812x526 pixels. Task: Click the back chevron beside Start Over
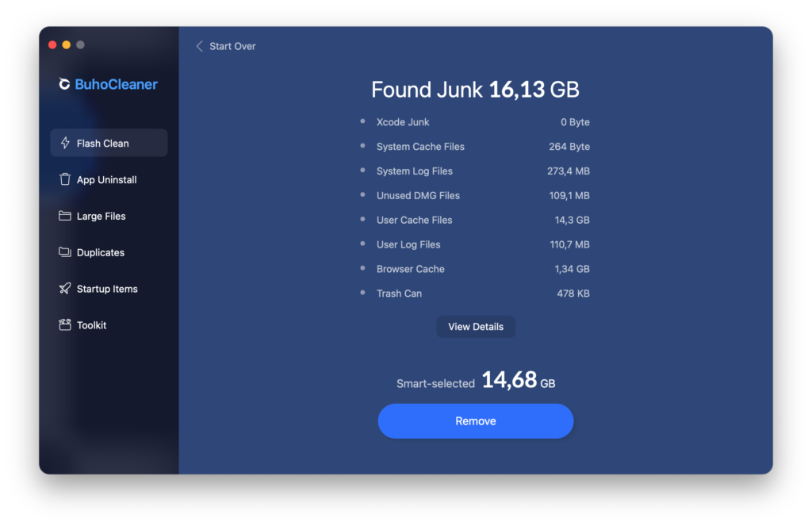point(199,46)
